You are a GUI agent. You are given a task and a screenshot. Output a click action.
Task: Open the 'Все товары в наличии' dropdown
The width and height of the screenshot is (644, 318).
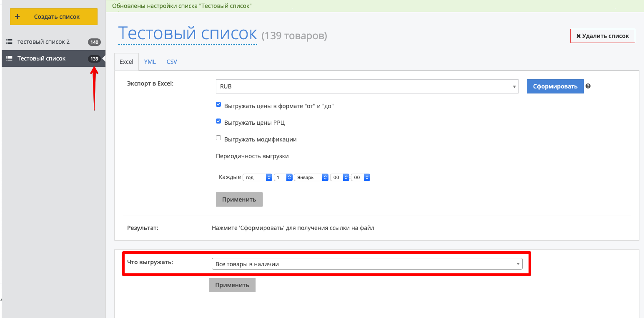367,264
